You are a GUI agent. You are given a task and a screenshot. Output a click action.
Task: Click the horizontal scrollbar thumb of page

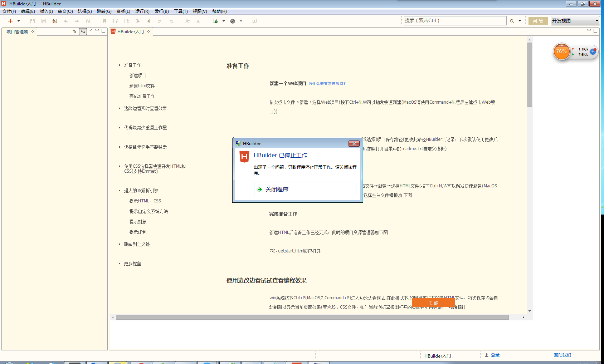(x=312, y=317)
